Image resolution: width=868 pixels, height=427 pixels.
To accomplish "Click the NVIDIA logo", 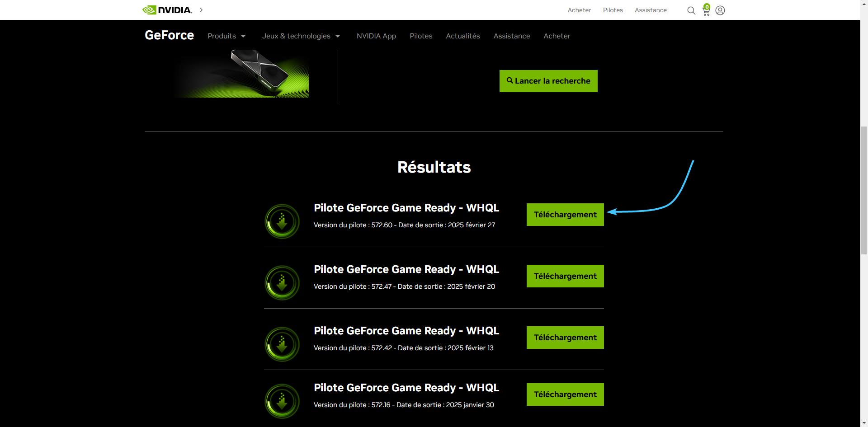I will (x=167, y=10).
